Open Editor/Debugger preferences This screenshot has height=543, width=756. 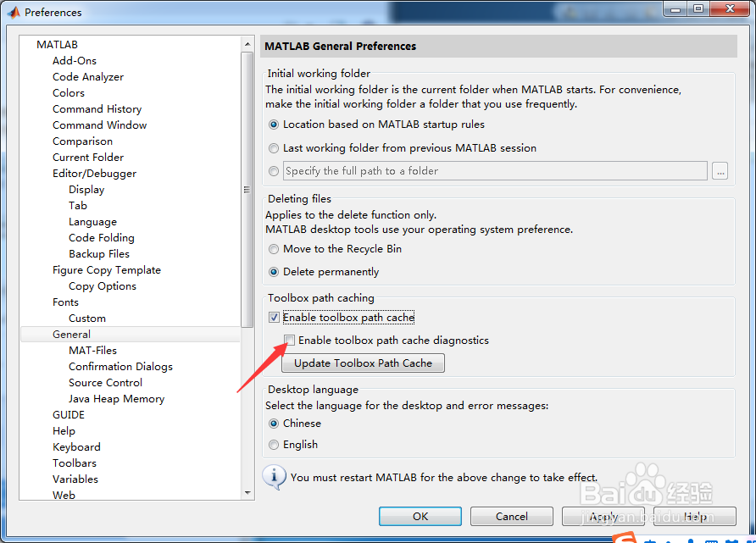tap(95, 174)
